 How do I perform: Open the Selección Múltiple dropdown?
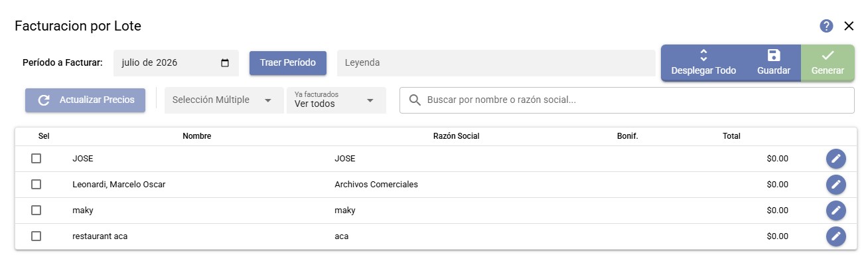(x=224, y=100)
